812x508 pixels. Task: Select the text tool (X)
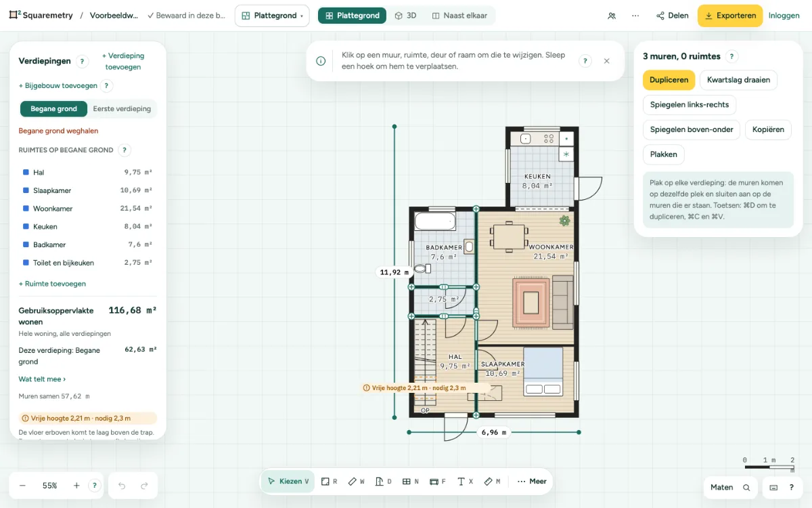coord(465,482)
